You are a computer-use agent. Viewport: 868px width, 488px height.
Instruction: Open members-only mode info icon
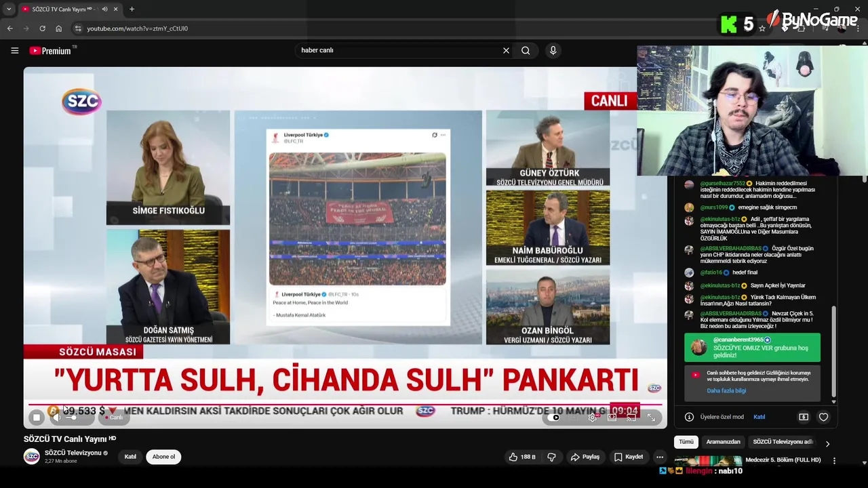(689, 417)
